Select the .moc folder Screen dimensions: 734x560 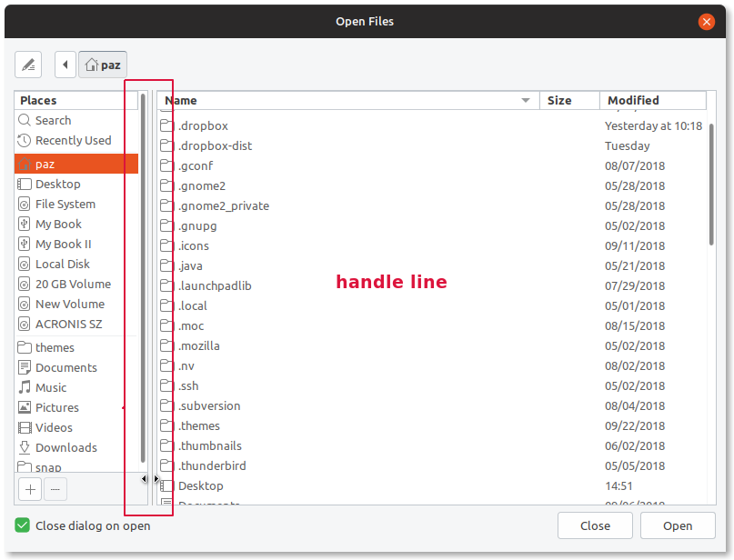(431, 326)
